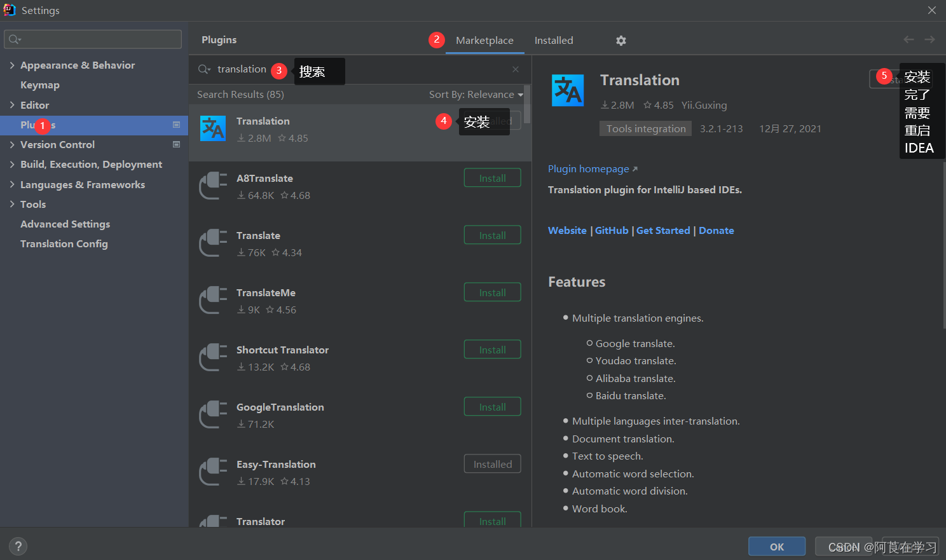Open the plugin Website link
This screenshot has height=560, width=946.
tap(567, 230)
